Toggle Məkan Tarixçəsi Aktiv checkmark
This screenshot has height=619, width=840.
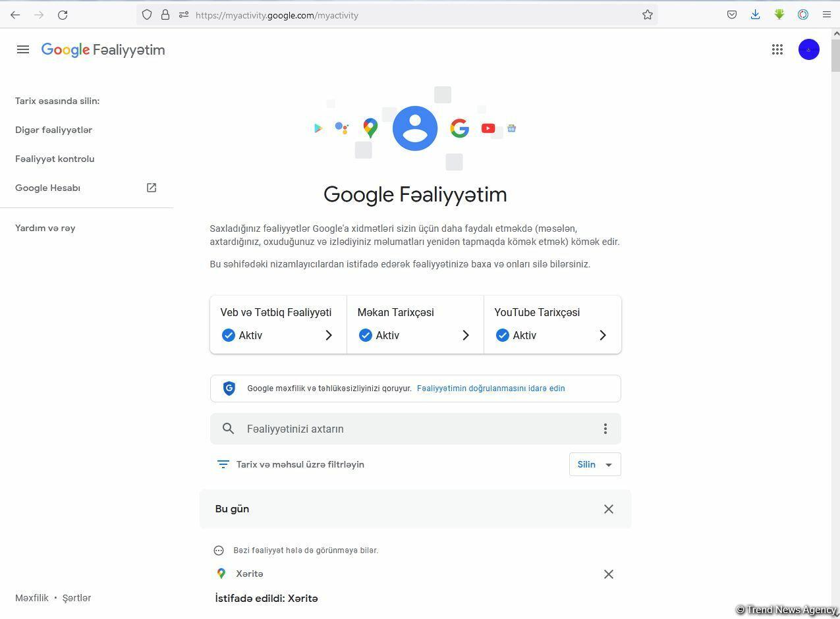pyautogui.click(x=366, y=335)
